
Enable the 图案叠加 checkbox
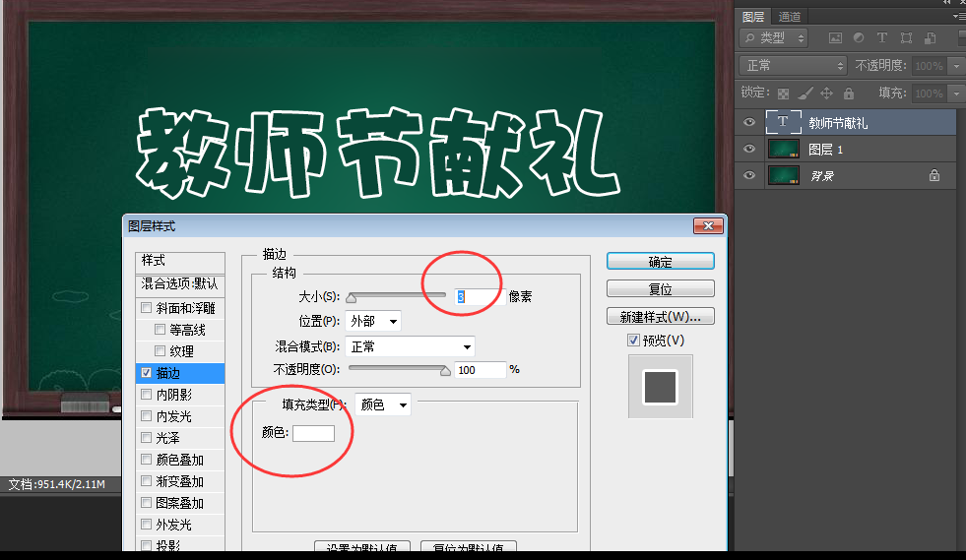[x=146, y=503]
